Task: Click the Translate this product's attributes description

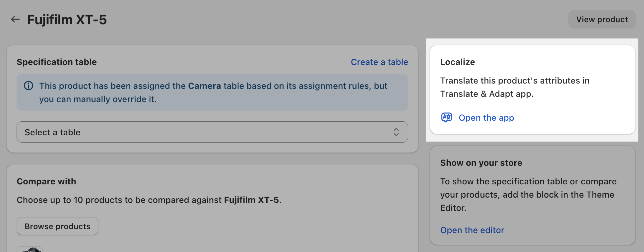Action: pos(515,87)
